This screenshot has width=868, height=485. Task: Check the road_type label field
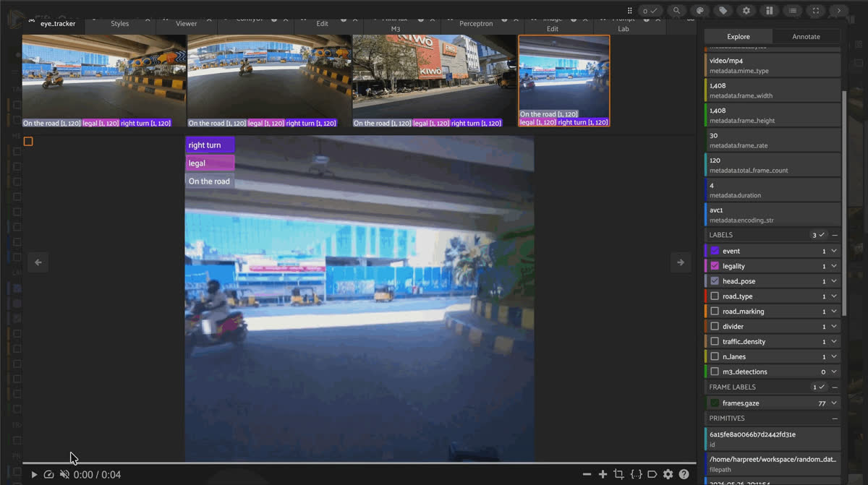click(x=715, y=296)
